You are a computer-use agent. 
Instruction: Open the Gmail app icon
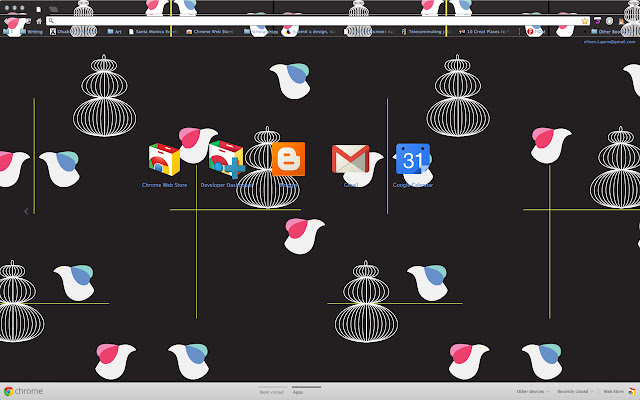click(x=351, y=159)
